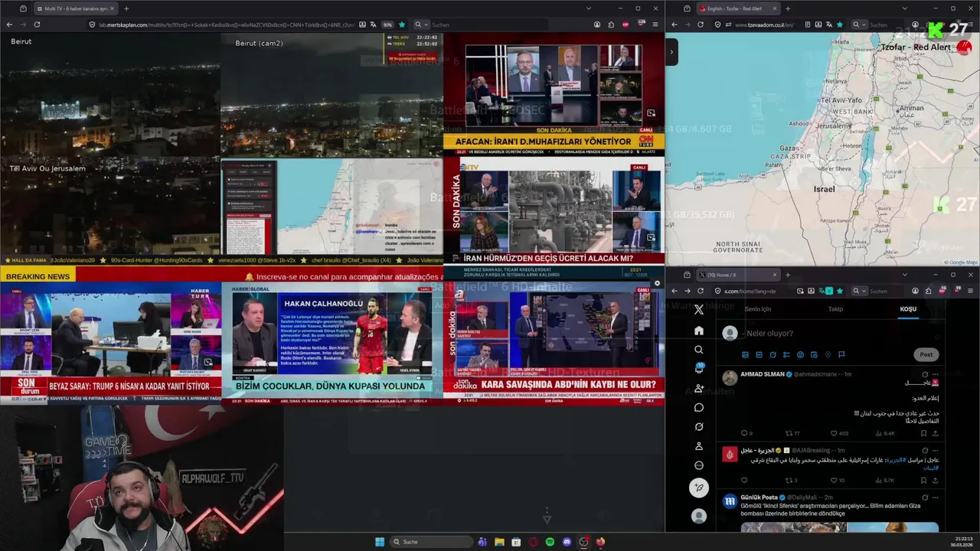The width and height of the screenshot is (980, 551).
Task: Select English - Tzofar - Red Alert tab
Action: [739, 8]
